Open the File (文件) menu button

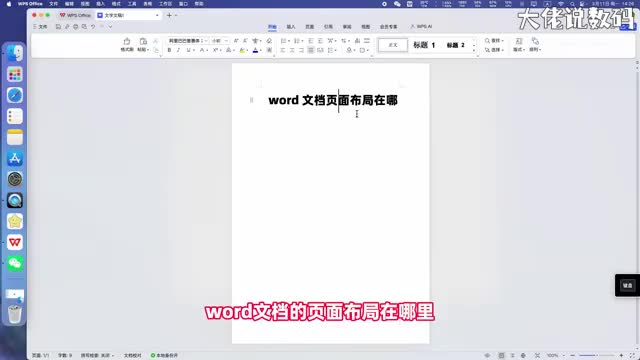[x=40, y=27]
